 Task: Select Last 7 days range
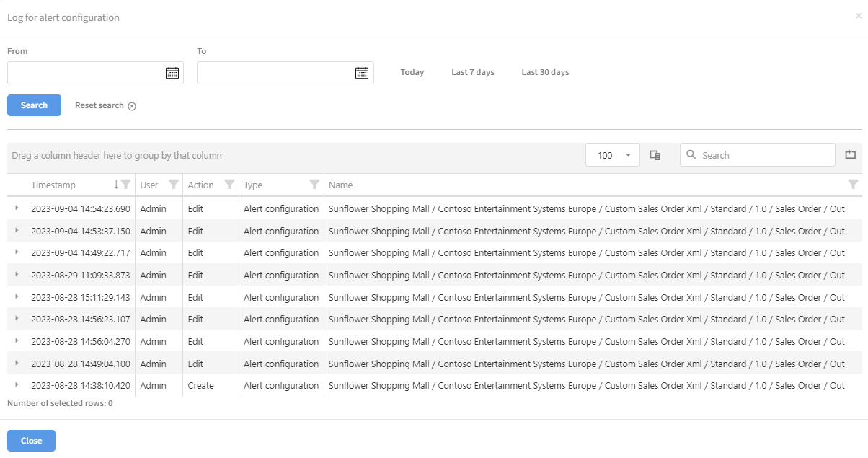coord(473,72)
